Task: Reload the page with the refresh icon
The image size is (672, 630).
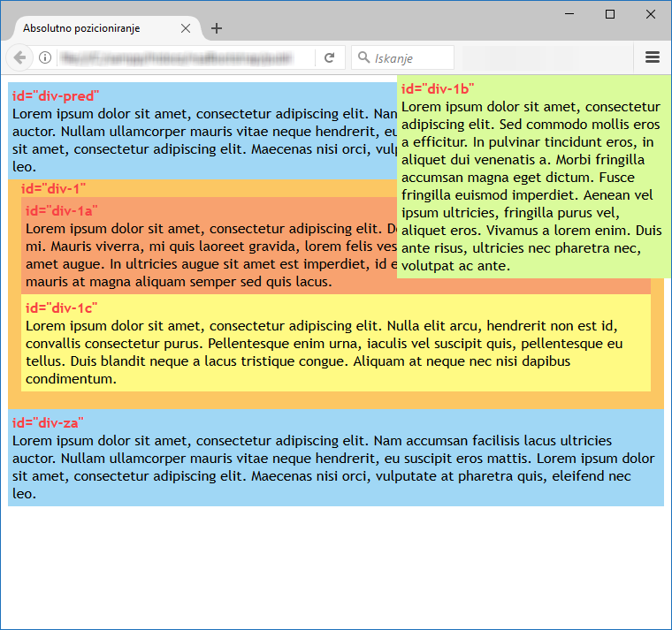Action: (x=329, y=57)
